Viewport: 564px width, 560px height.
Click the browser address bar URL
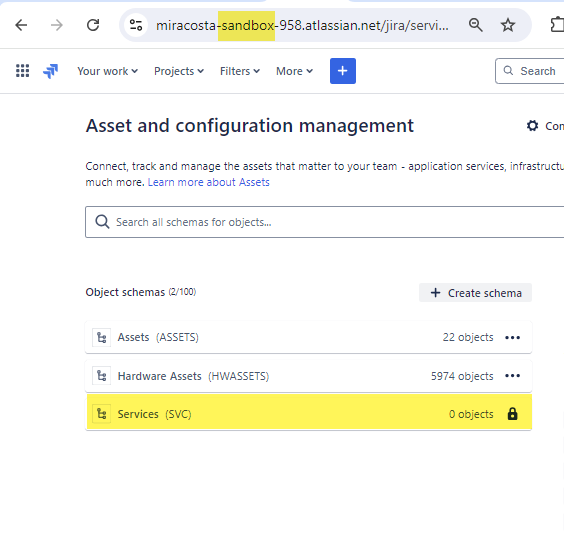[302, 26]
